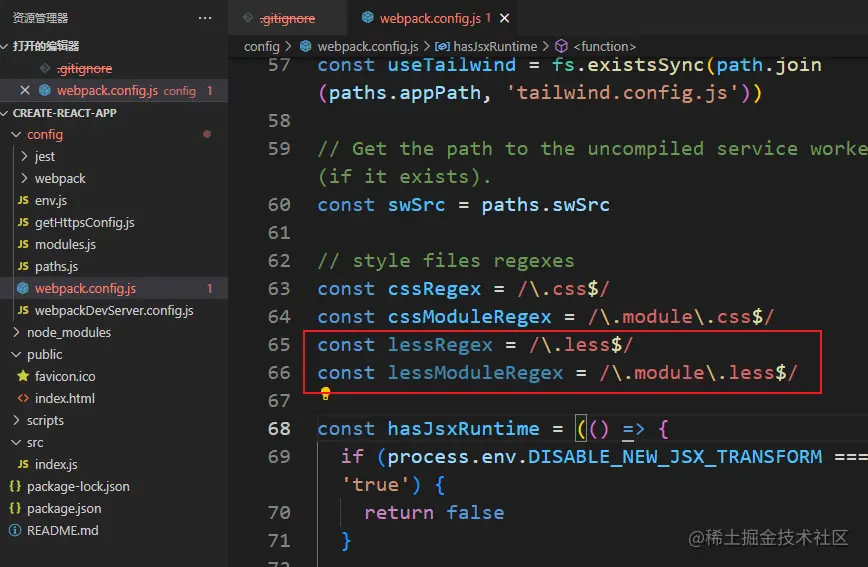The width and height of the screenshot is (868, 567).
Task: Click the HTML icon beside index.html
Action: click(x=23, y=398)
